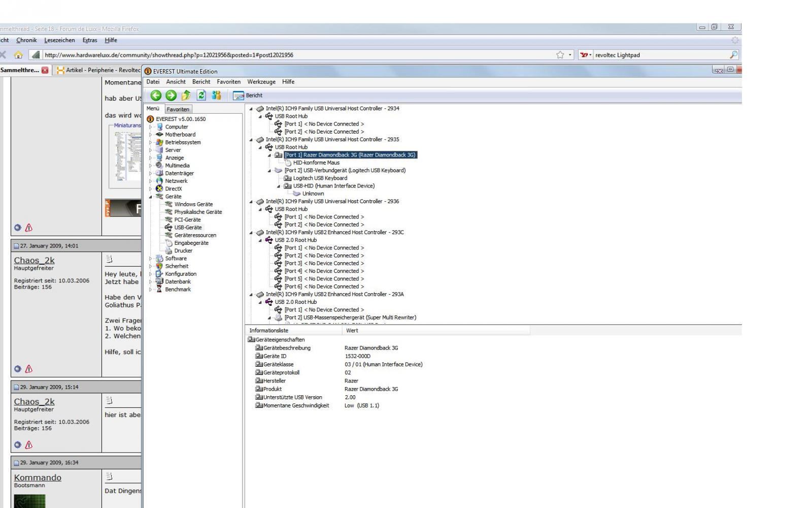Select Windows Geräte in the tree

(x=193, y=204)
